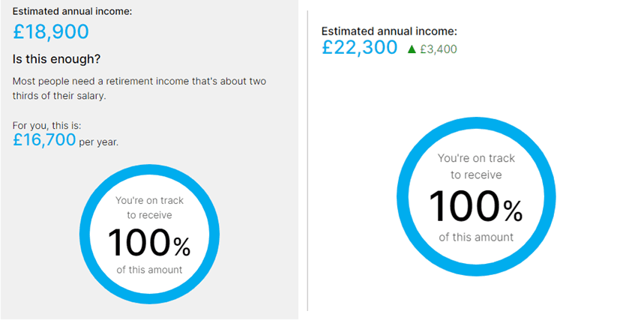Click left 'Estimated annual income:' label
Image resolution: width=644 pixels, height=320 pixels.
(x=72, y=11)
